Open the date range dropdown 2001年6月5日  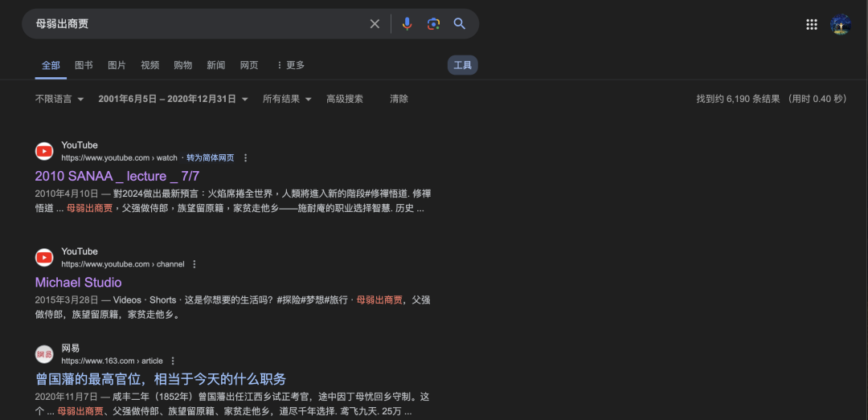[174, 99]
